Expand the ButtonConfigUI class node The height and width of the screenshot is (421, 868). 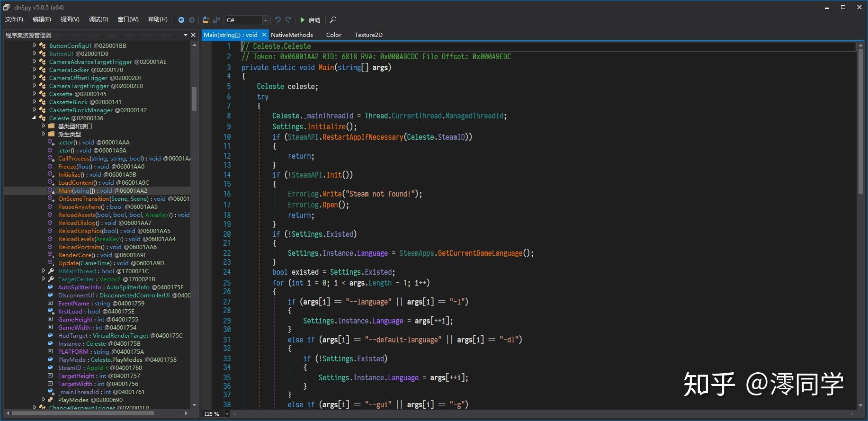[35, 45]
